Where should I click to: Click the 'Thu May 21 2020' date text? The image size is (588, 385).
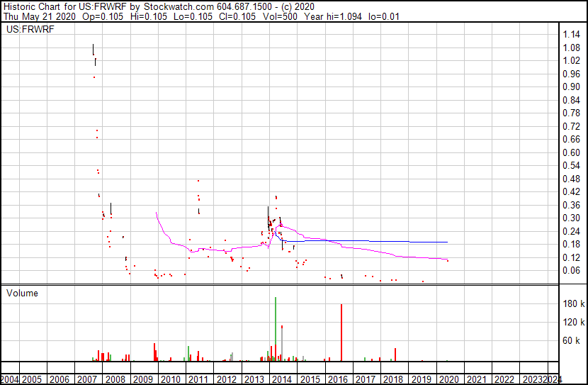[x=40, y=16]
